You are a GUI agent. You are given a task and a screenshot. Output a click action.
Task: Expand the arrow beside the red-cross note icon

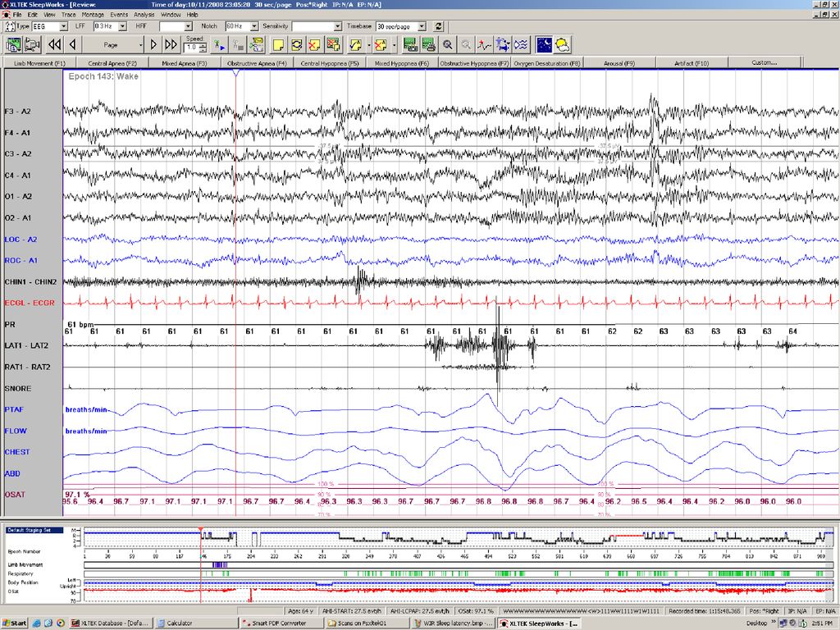(394, 46)
